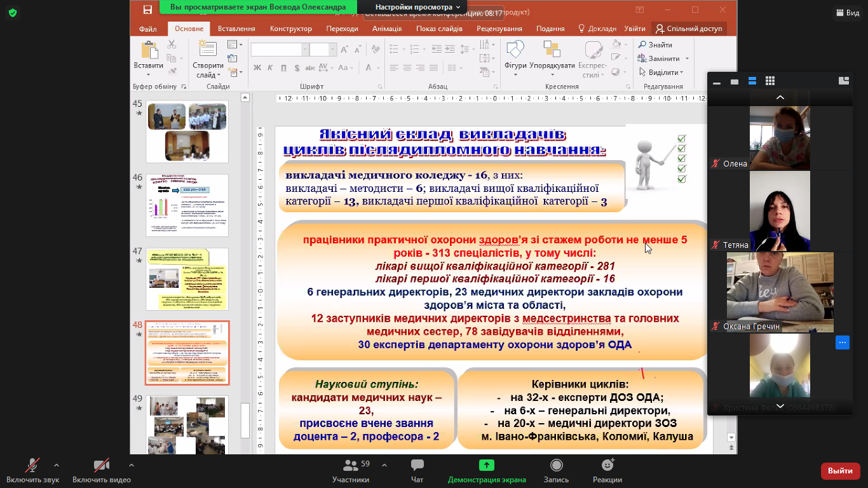Click the Участники participants icon
Screen dimensions: 868x488
[x=350, y=466]
